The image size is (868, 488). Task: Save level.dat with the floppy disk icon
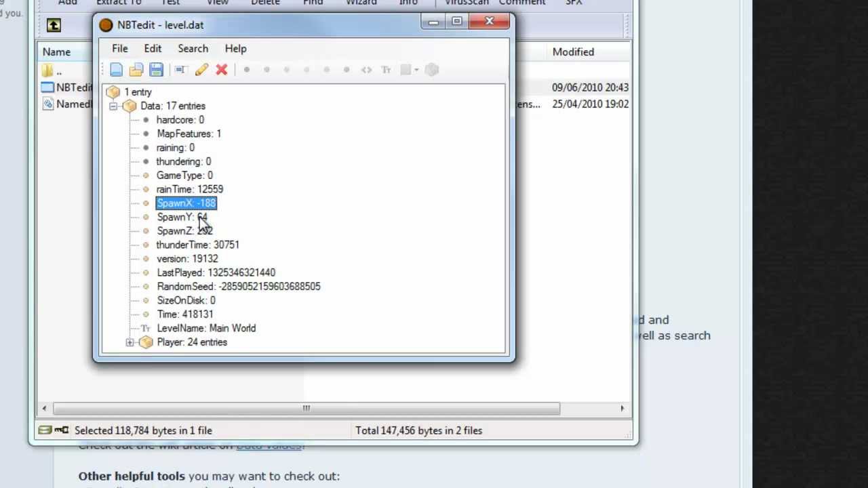(x=156, y=70)
